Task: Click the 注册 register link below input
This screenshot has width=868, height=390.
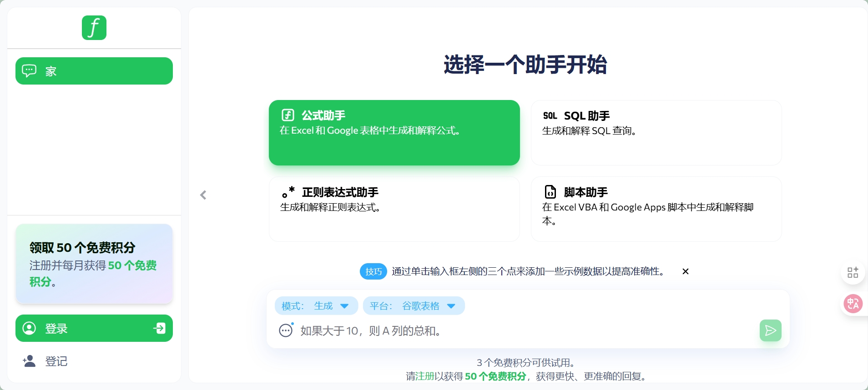Action: [425, 376]
